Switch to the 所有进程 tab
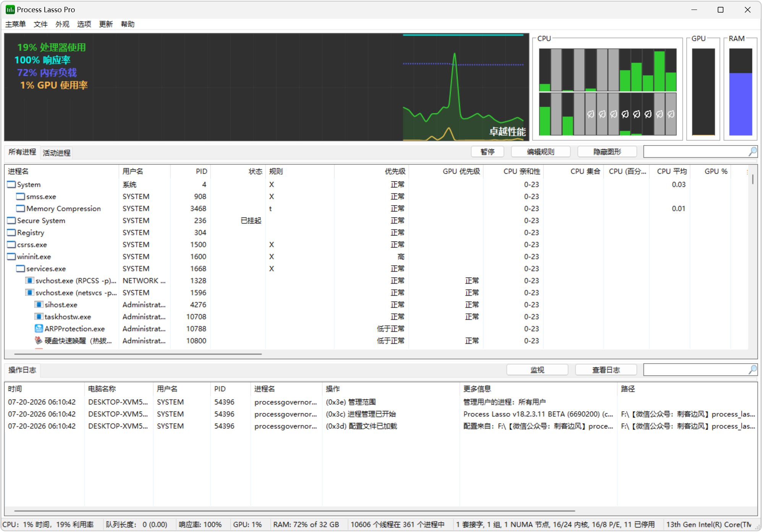The height and width of the screenshot is (532, 762). click(x=23, y=152)
